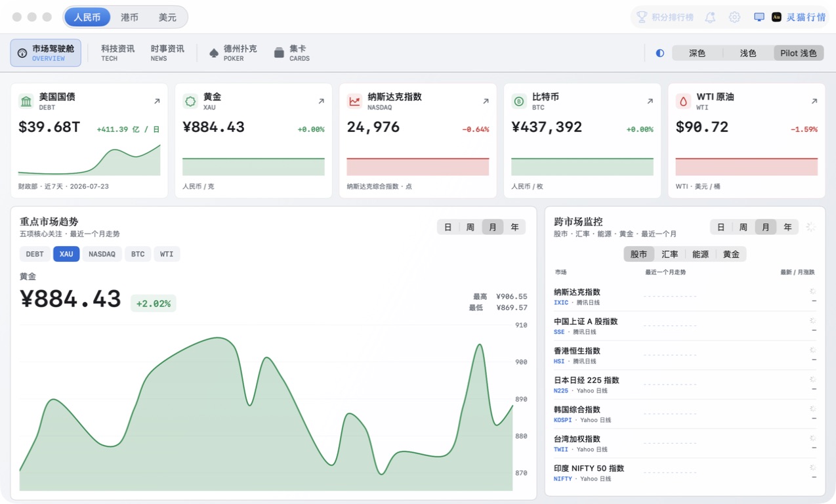Set 跨市场监控 range to 年
The width and height of the screenshot is (836, 504).
pos(787,227)
